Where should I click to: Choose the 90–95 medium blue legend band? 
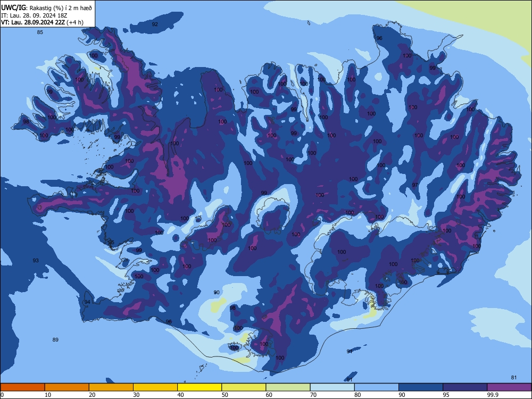tap(421, 387)
